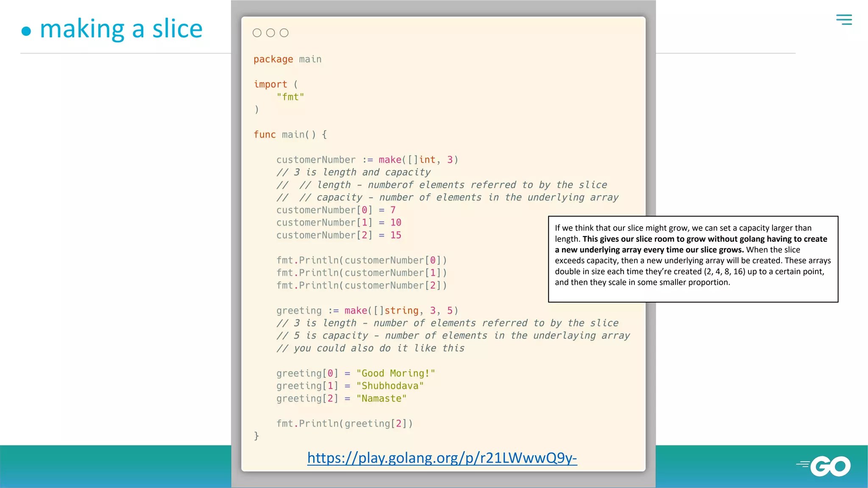Click the 'package main' code line
This screenshot has width=868, height=488.
click(287, 59)
